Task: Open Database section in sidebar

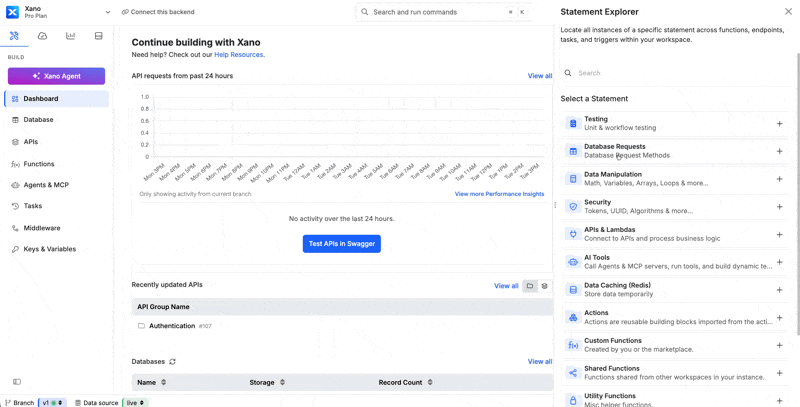Action: (56, 120)
